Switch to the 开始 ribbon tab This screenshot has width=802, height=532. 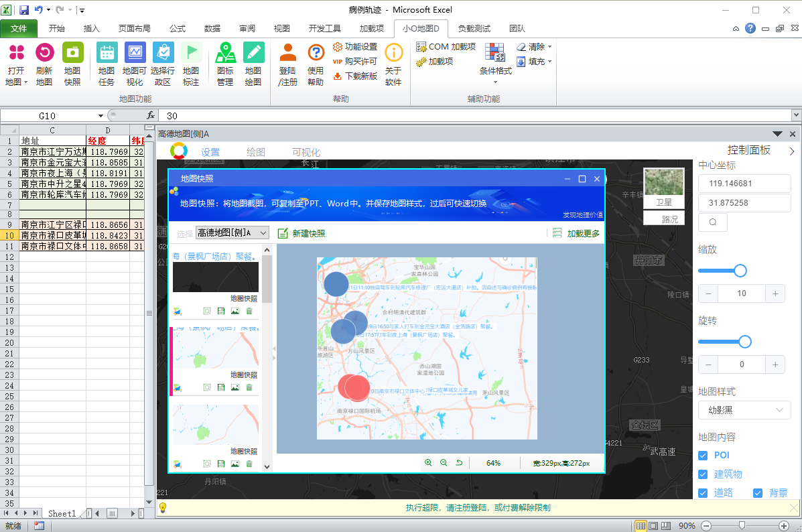(x=57, y=29)
